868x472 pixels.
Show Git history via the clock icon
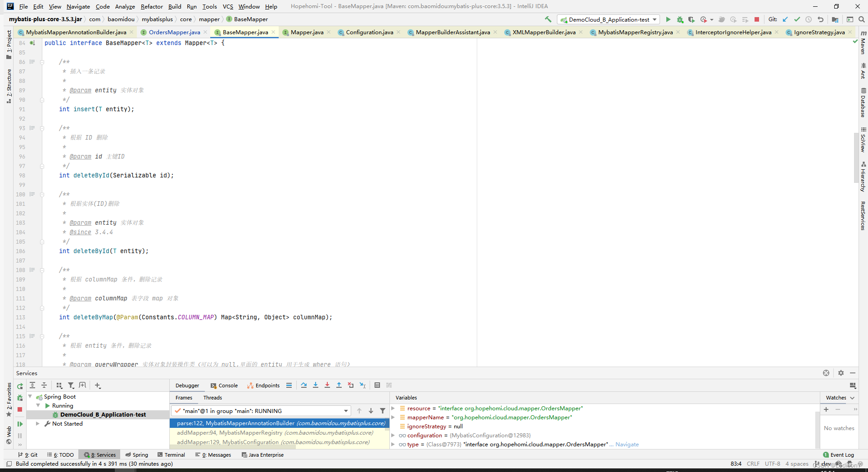point(809,19)
